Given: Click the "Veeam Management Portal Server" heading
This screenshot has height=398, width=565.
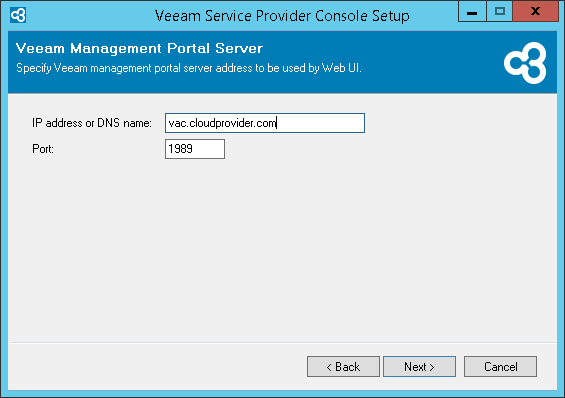Looking at the screenshot, I should (139, 48).
